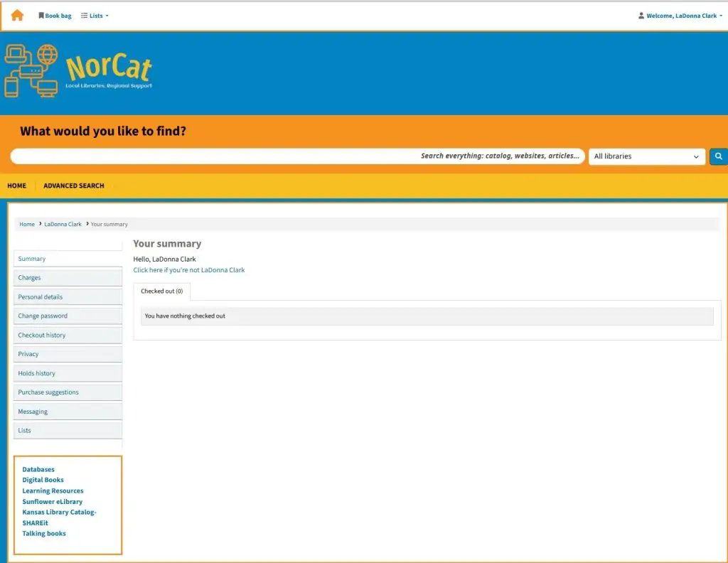Open the Book bag
This screenshot has height=563, width=728.
click(55, 16)
